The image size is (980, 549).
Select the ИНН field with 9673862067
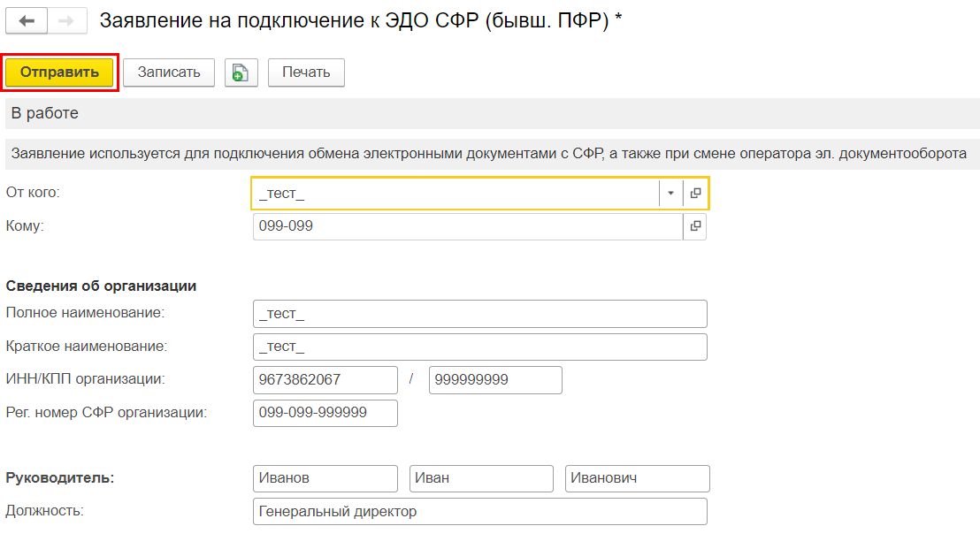(325, 380)
